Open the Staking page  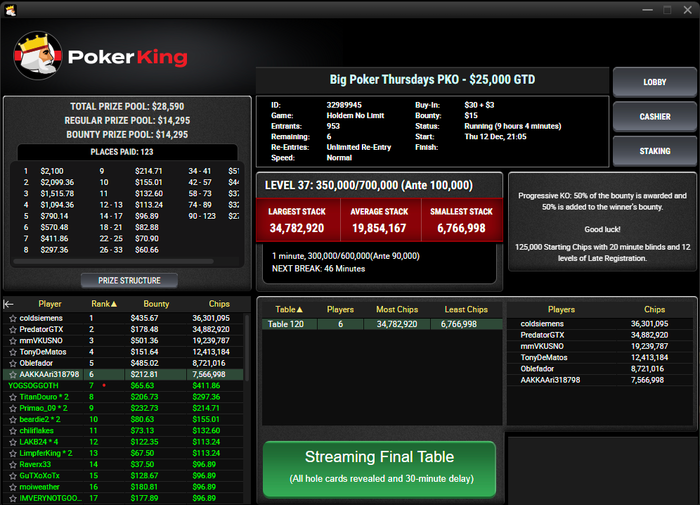point(654,151)
